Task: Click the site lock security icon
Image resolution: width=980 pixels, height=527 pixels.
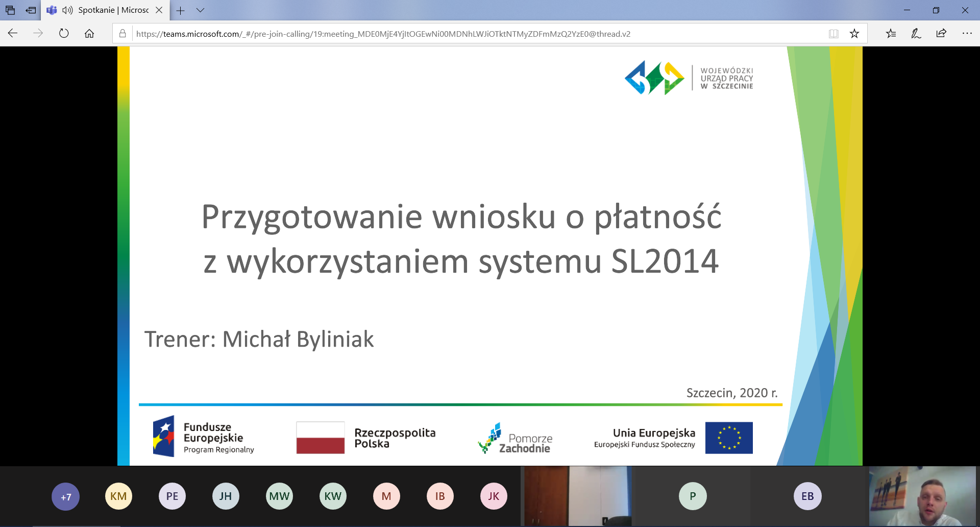Action: coord(122,34)
